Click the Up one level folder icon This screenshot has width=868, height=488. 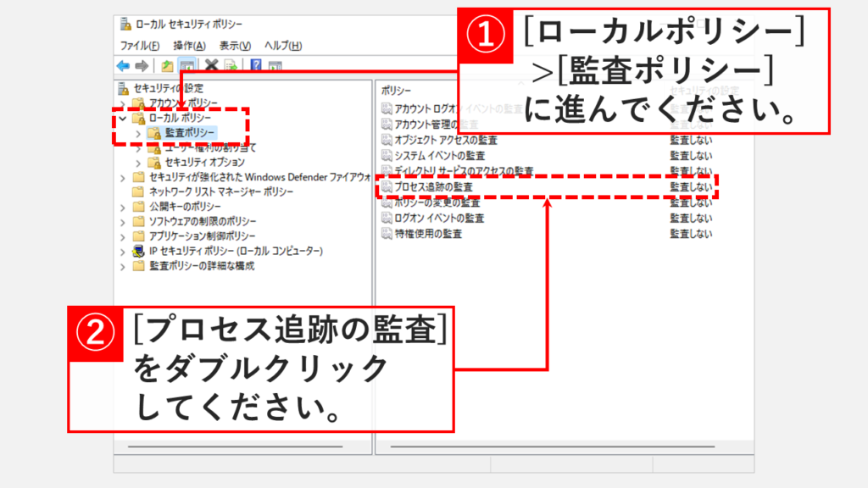[168, 66]
